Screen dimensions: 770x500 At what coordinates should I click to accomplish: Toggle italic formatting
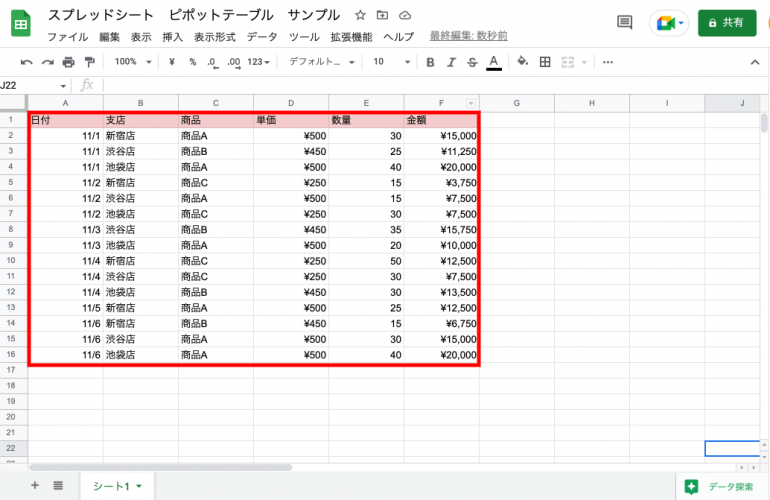click(x=451, y=62)
